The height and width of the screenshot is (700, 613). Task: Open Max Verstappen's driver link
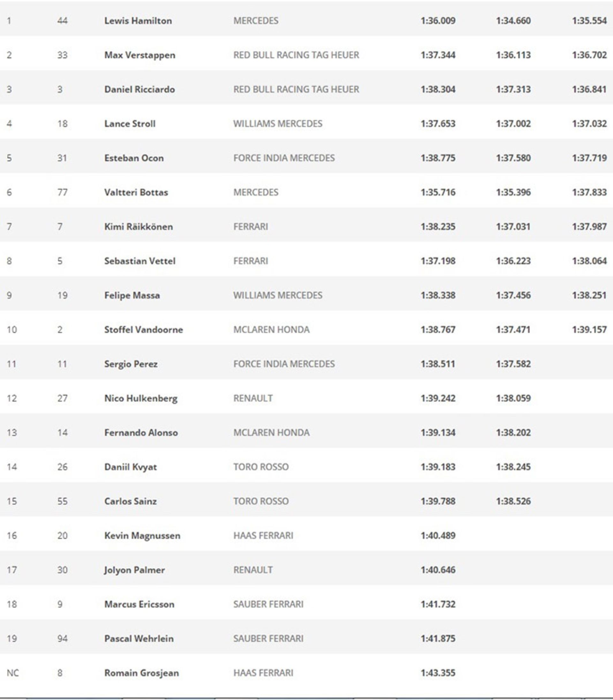tap(140, 55)
